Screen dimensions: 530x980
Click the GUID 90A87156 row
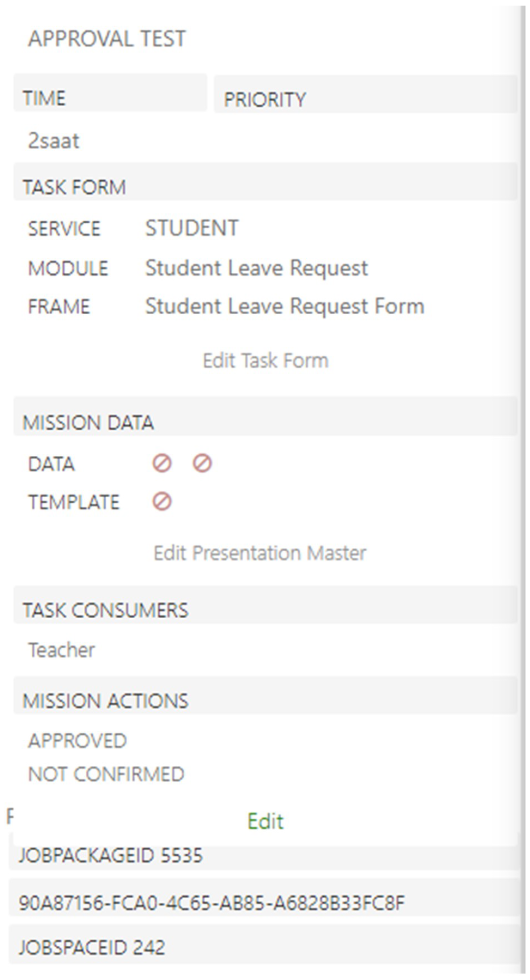[211, 903]
